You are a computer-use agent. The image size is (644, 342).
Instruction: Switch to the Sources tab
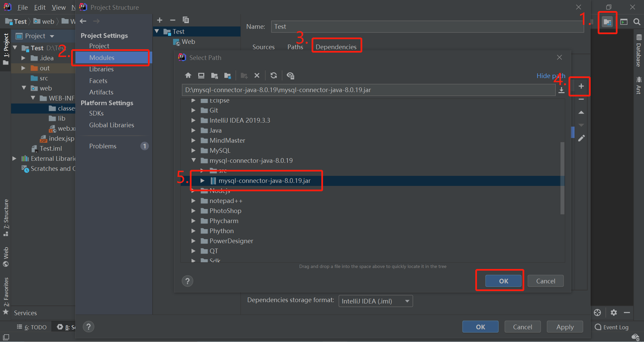[264, 47]
